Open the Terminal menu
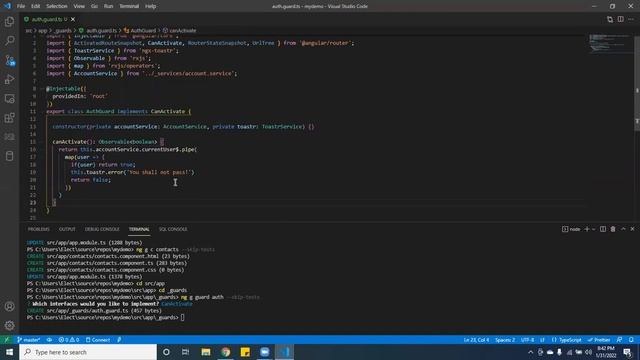This screenshot has height=360, width=640. point(129,6)
